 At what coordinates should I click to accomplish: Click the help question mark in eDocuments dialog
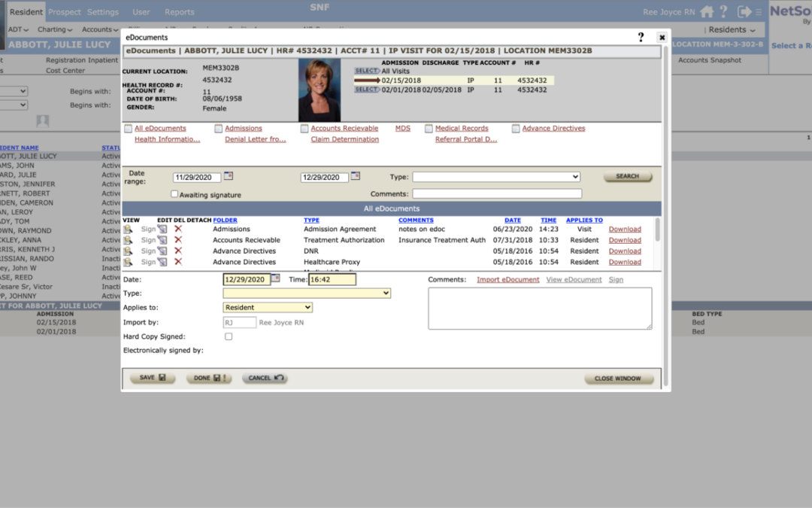pyautogui.click(x=641, y=37)
